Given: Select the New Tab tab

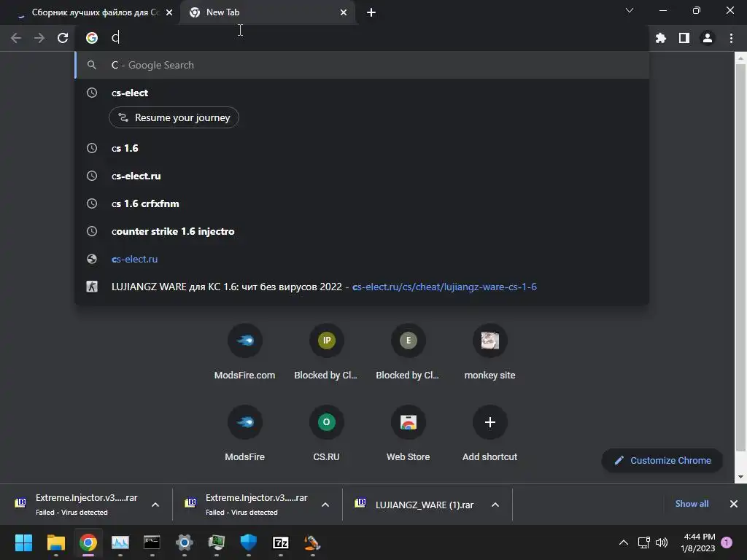Looking at the screenshot, I should [x=267, y=12].
